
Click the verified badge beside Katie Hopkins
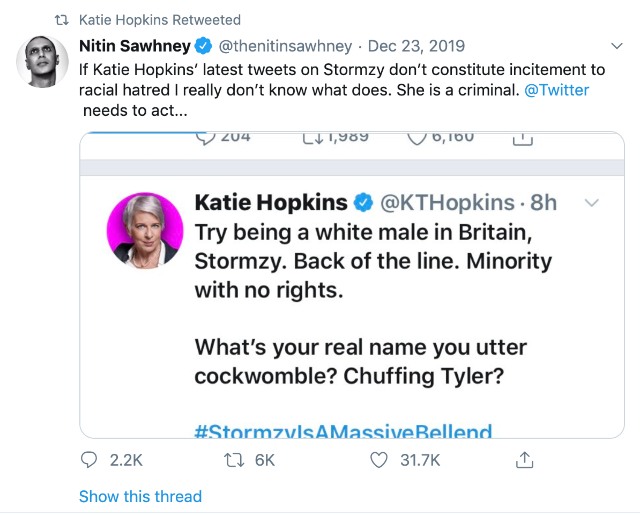click(364, 203)
